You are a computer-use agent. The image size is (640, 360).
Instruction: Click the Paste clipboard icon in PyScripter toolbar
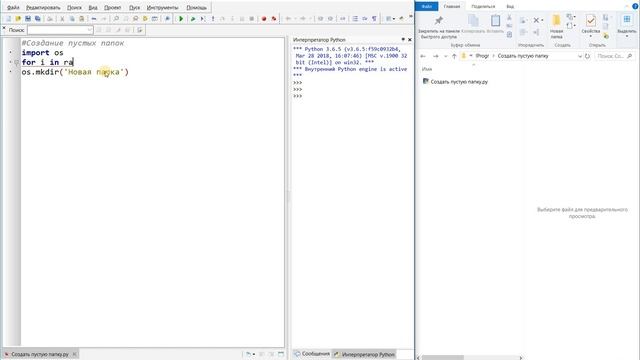82,19
